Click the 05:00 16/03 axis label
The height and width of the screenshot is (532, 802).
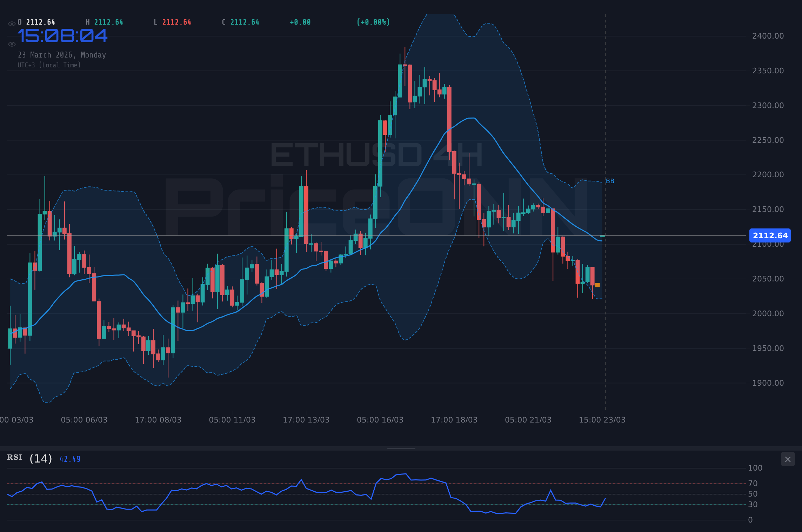tap(380, 419)
